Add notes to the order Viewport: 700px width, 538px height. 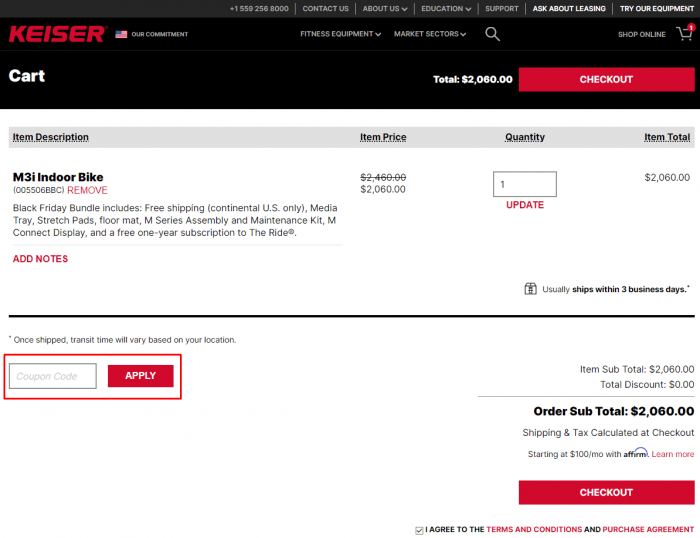40,259
